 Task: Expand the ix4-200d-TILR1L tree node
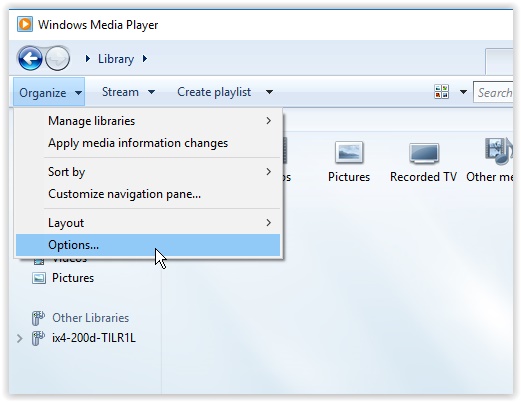point(20,338)
